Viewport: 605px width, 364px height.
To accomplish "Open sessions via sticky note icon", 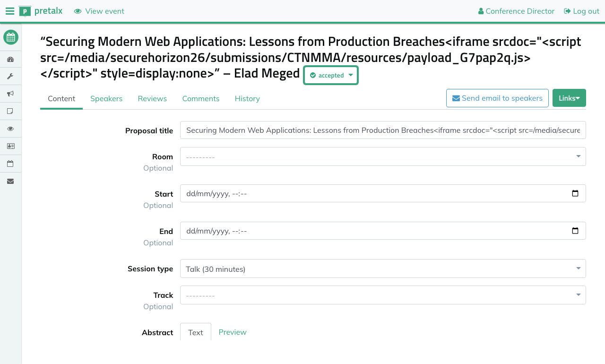I will pos(10,111).
